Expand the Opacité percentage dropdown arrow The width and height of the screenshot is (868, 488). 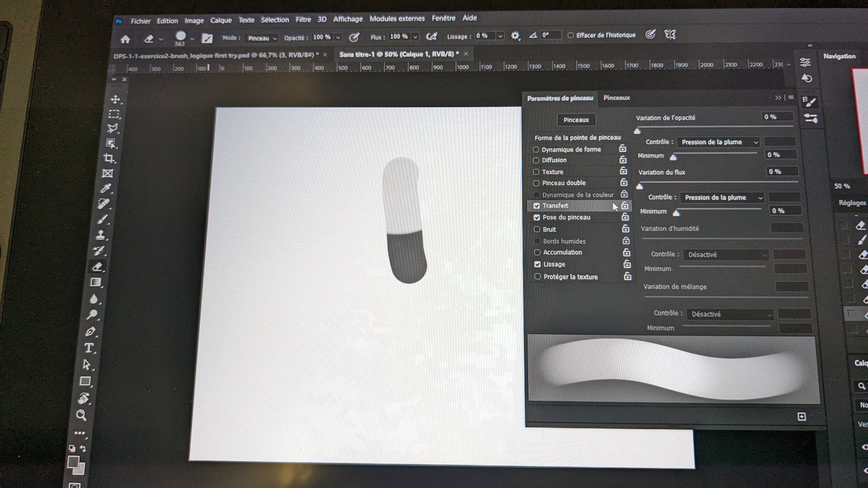coord(338,37)
